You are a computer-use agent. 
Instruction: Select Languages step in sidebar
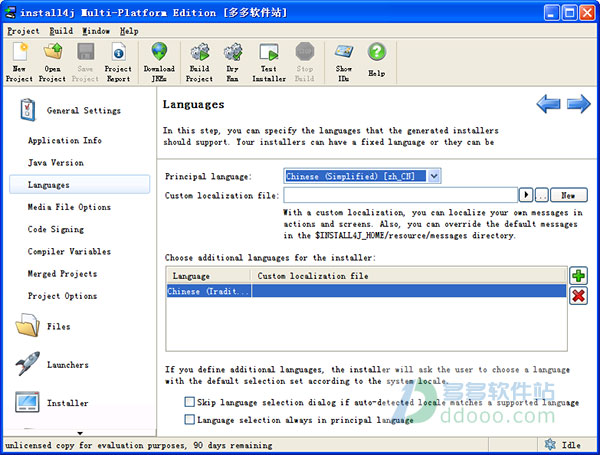point(80,185)
